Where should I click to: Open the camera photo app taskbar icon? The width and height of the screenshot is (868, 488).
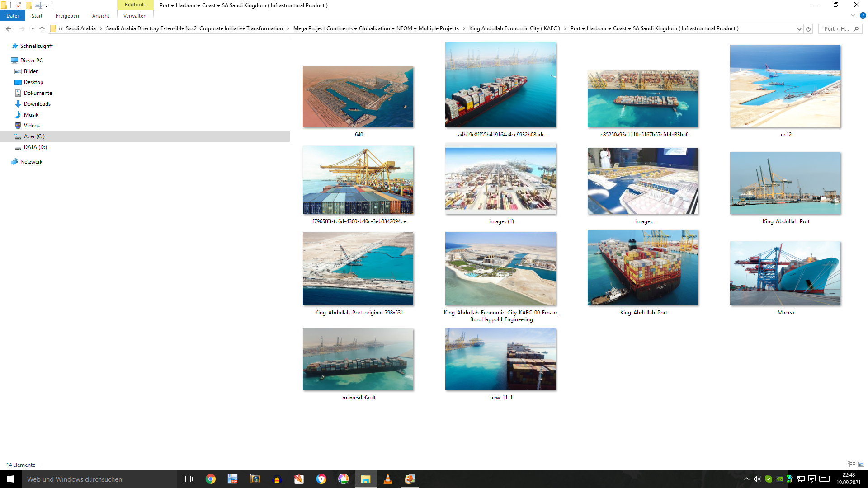point(255,479)
